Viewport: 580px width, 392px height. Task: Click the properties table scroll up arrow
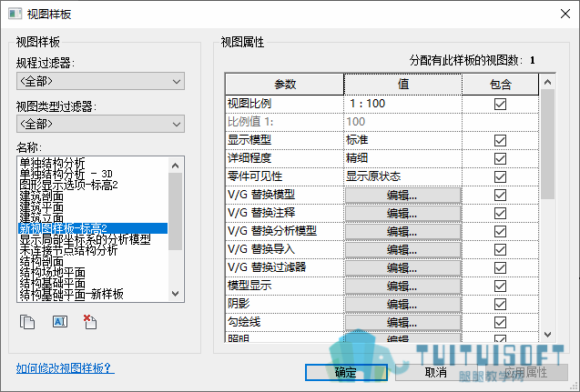[x=547, y=82]
